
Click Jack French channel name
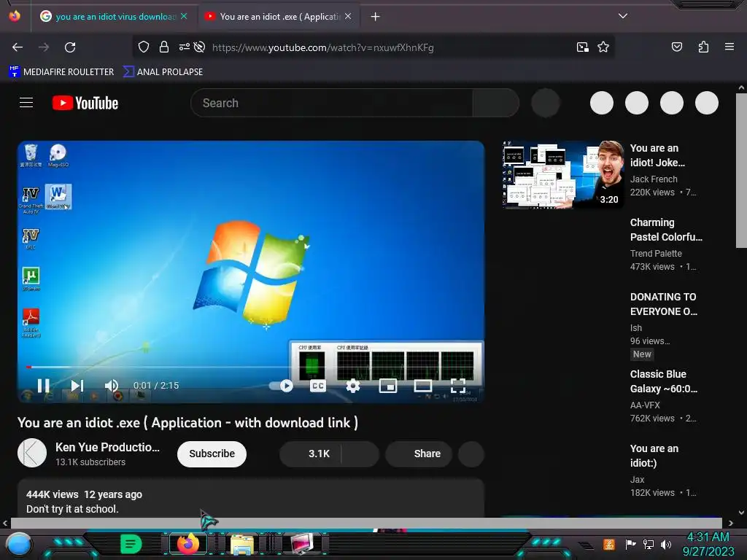tap(654, 179)
